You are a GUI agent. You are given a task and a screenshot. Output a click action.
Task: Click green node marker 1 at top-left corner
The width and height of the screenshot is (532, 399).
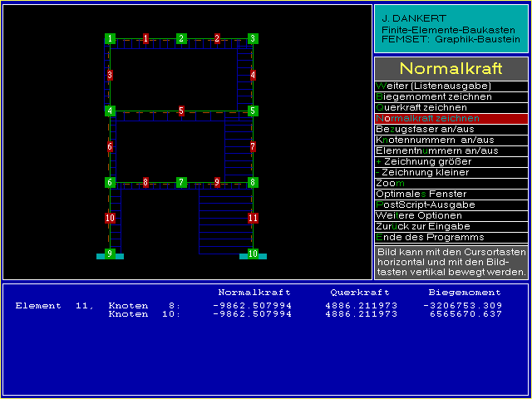(110, 38)
